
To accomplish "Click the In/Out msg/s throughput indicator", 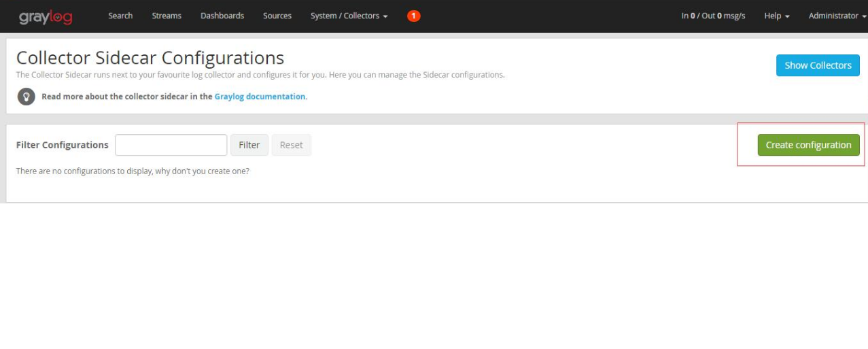I will tap(713, 16).
